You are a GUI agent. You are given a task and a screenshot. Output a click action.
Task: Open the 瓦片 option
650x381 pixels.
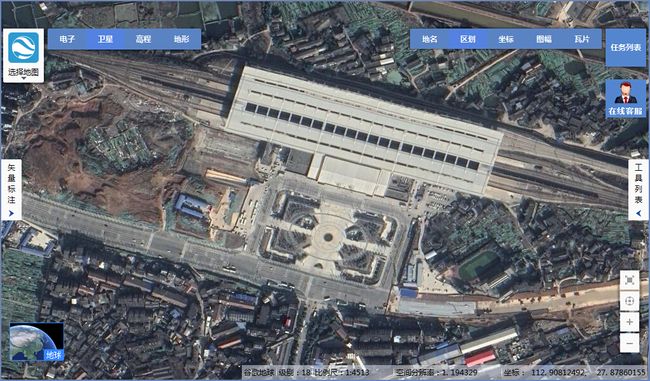tap(582, 39)
